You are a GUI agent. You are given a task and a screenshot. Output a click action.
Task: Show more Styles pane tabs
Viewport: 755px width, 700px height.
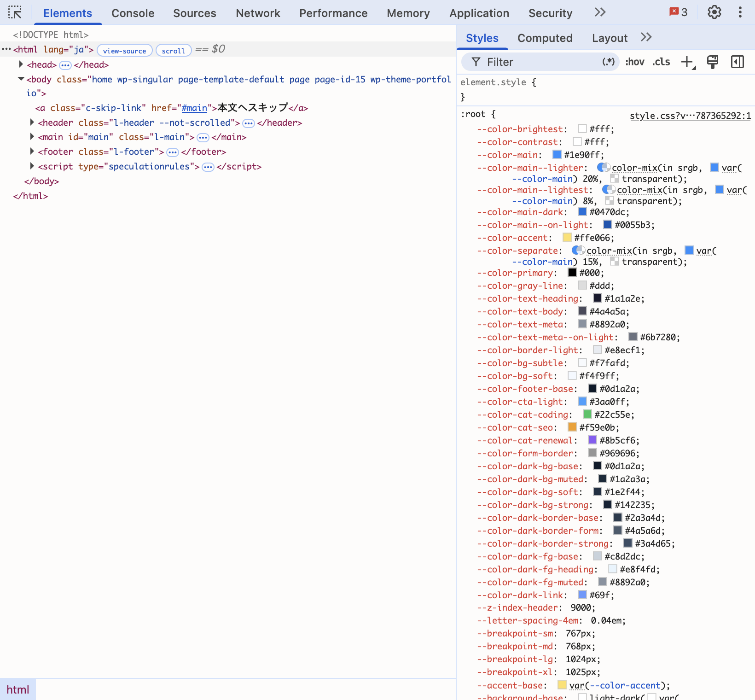pyautogui.click(x=646, y=37)
